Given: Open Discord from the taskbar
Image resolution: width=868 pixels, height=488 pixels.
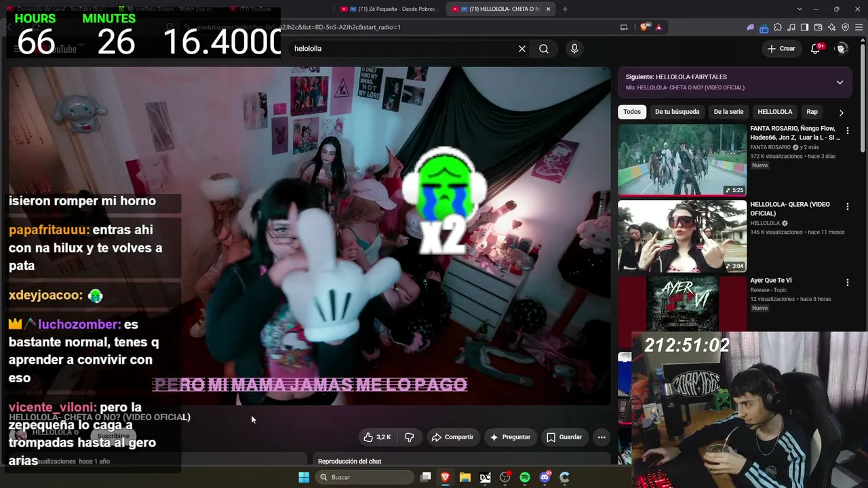Looking at the screenshot, I should pos(545,477).
